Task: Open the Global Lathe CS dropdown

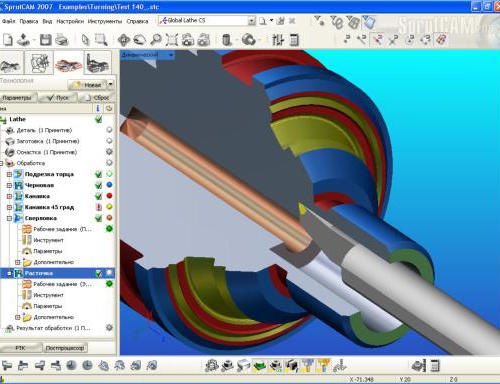Action: 252,21
